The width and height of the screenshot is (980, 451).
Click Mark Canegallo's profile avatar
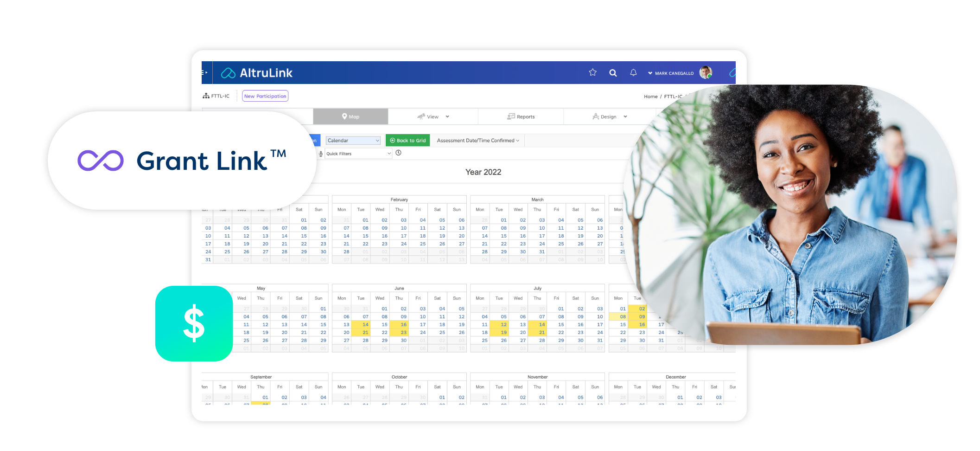click(706, 72)
